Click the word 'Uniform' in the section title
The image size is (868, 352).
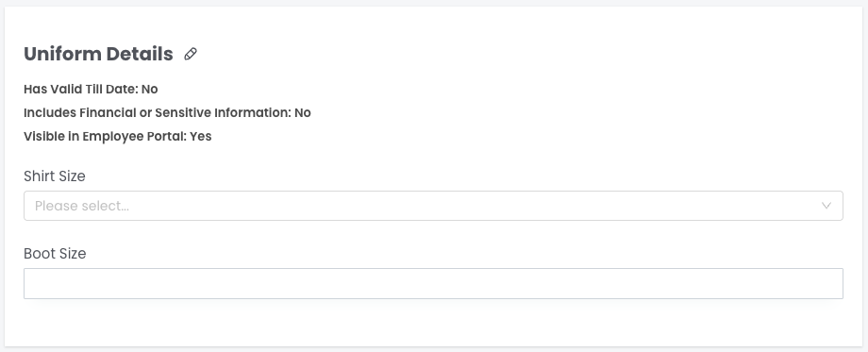[62, 54]
